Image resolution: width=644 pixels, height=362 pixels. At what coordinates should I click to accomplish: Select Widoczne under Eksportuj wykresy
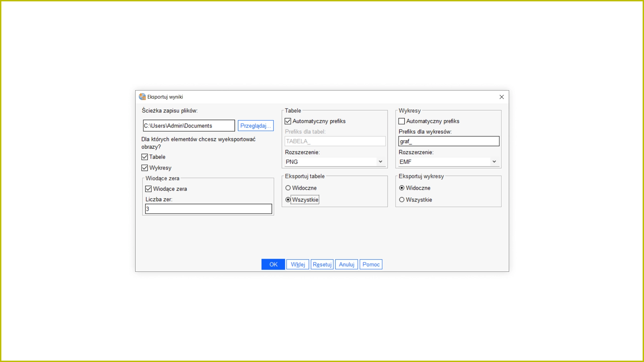(x=402, y=188)
